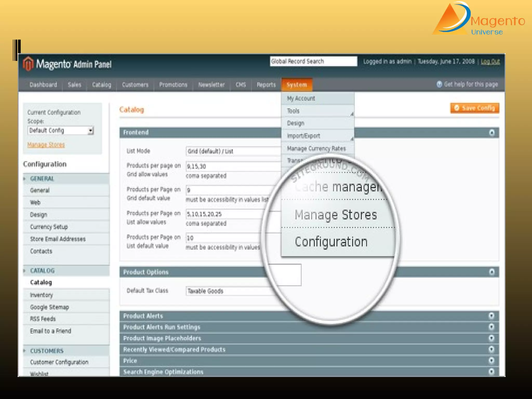Expand Product Image Placeholders with its arrow icon
Screen dimensions: 532x399
pos(491,338)
